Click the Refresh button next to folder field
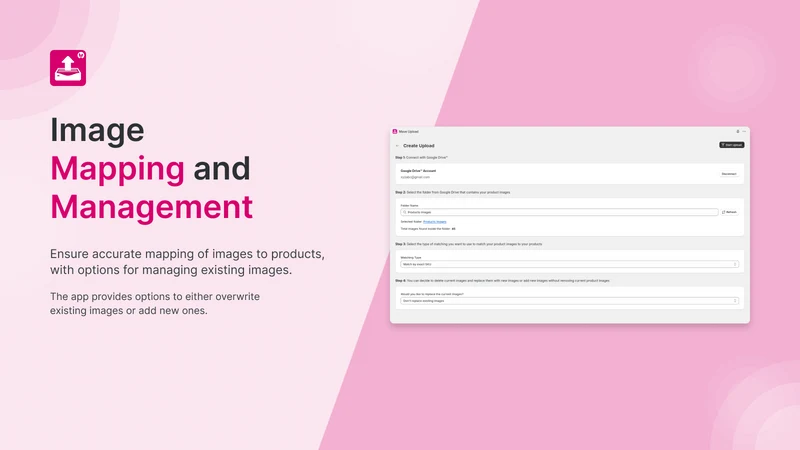Viewport: 800px width, 450px height. pyautogui.click(x=729, y=212)
